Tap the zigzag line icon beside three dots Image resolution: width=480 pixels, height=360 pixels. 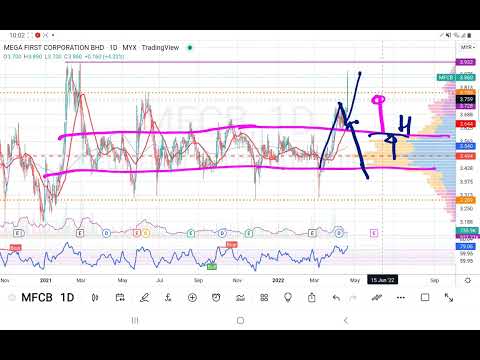point(377,298)
